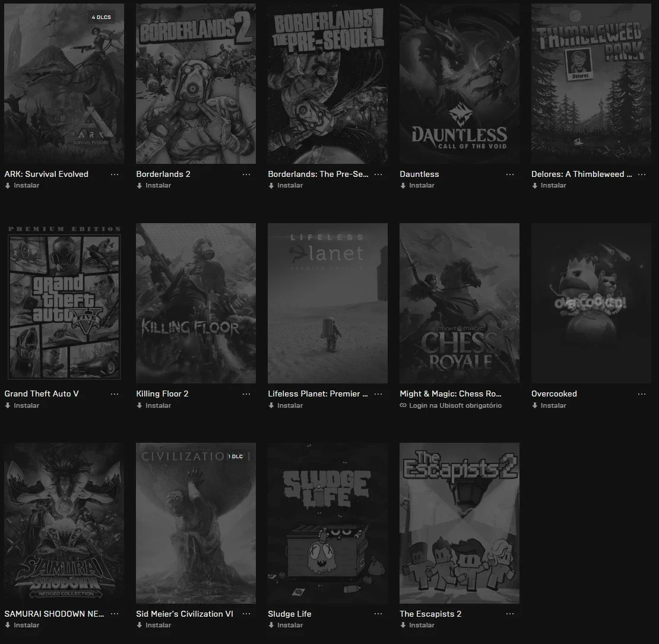The height and width of the screenshot is (644, 659).
Task: Open the three-dot menu for ARK: Survival Evolved
Action: 115,175
